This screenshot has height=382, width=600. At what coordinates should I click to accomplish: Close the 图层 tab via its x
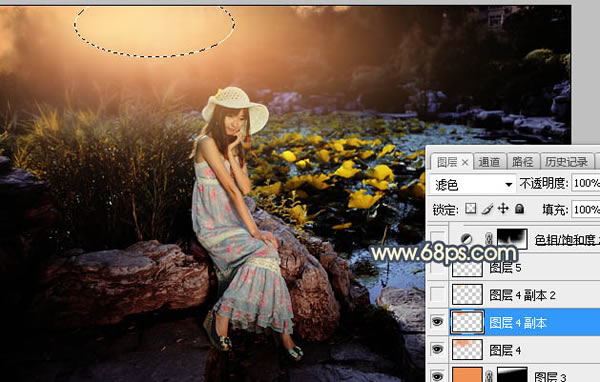[465, 163]
